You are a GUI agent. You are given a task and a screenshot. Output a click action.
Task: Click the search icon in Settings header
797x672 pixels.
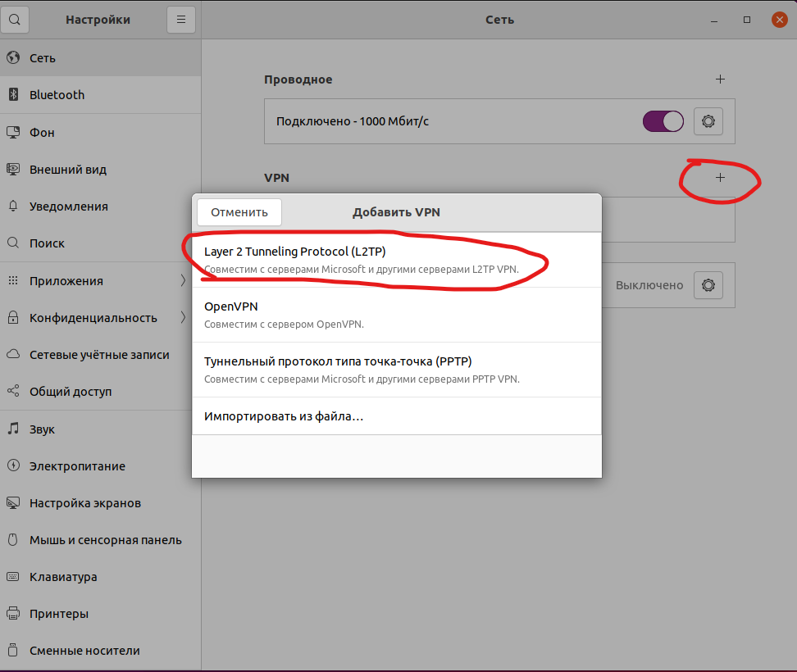18,19
